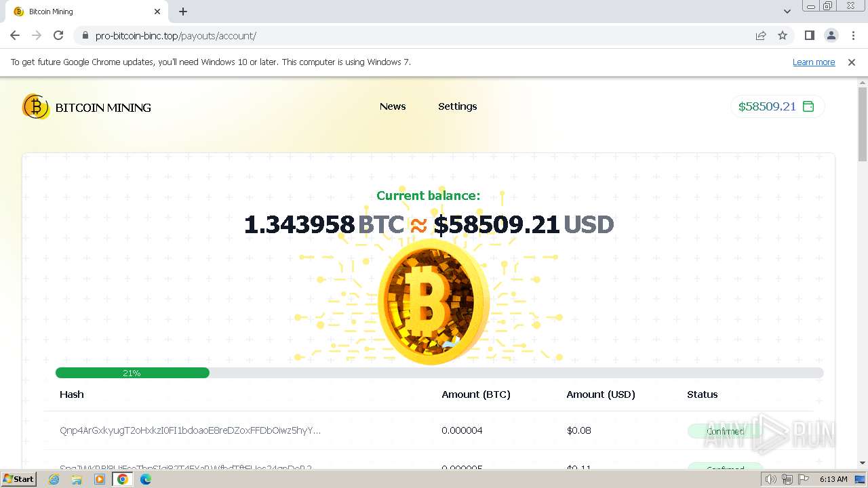Launch Internet Explorer from the taskbar
Screen dimensions: 868x488
54,479
